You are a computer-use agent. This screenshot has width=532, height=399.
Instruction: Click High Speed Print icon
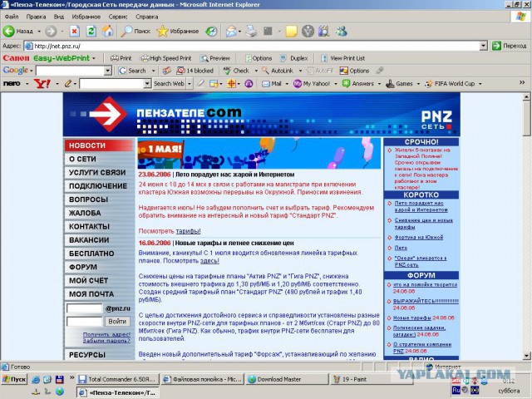tap(145, 58)
